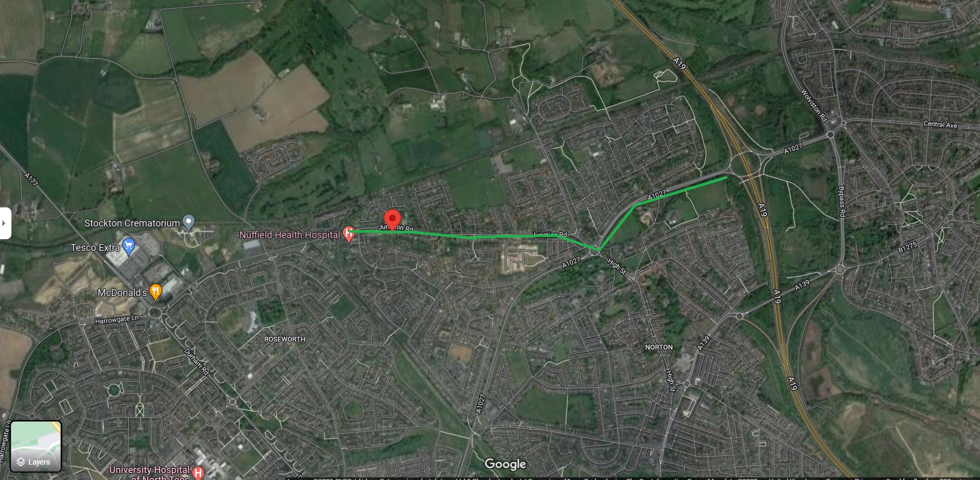
Task: Click the Google logo link
Action: tap(505, 464)
